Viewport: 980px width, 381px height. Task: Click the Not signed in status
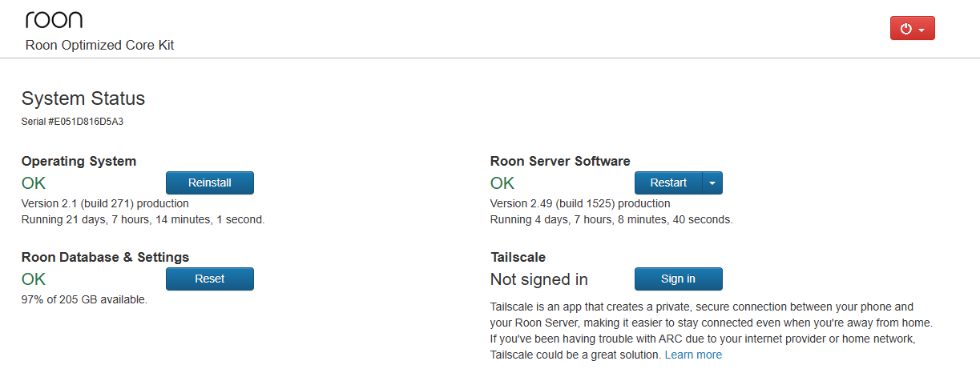(539, 279)
